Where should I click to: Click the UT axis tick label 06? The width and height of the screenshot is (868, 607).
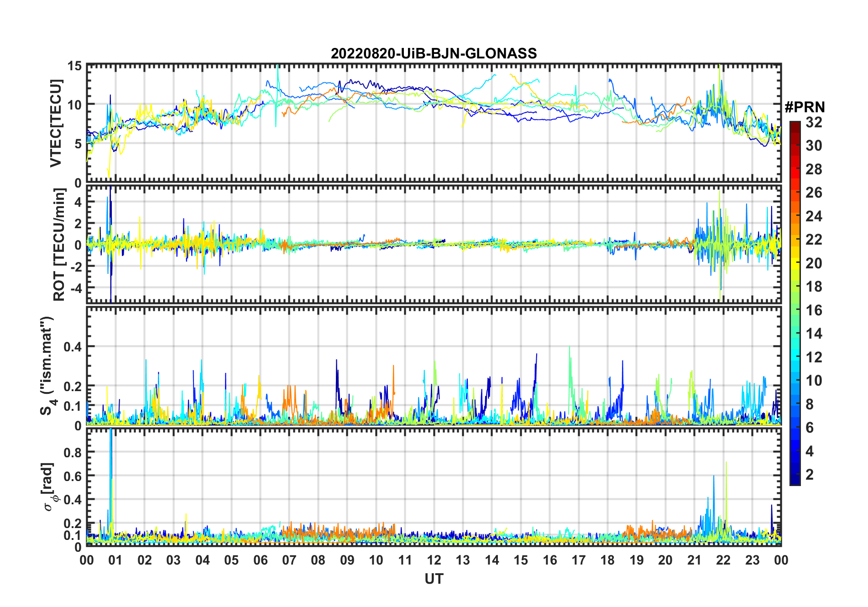pyautogui.click(x=261, y=560)
